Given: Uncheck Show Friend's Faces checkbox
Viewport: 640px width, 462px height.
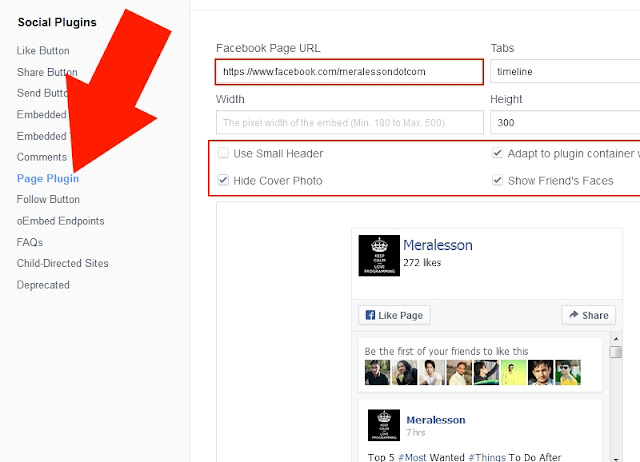Looking at the screenshot, I should click(498, 180).
